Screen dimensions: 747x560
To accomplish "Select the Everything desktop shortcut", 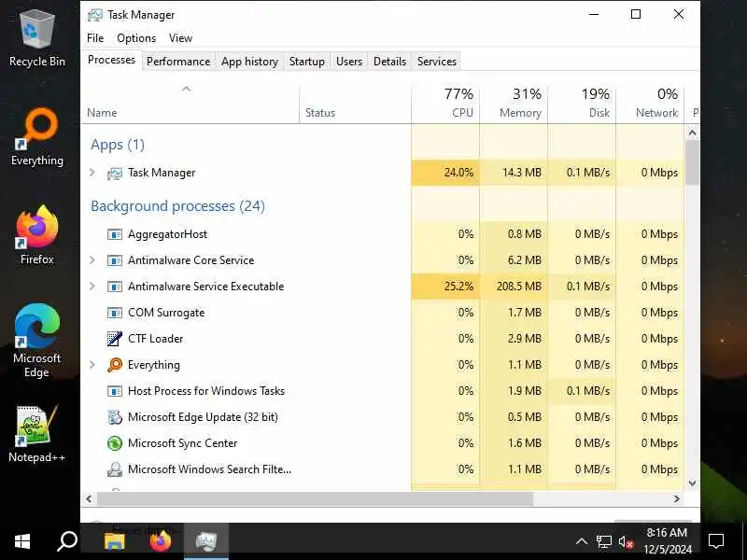I will 37,138.
